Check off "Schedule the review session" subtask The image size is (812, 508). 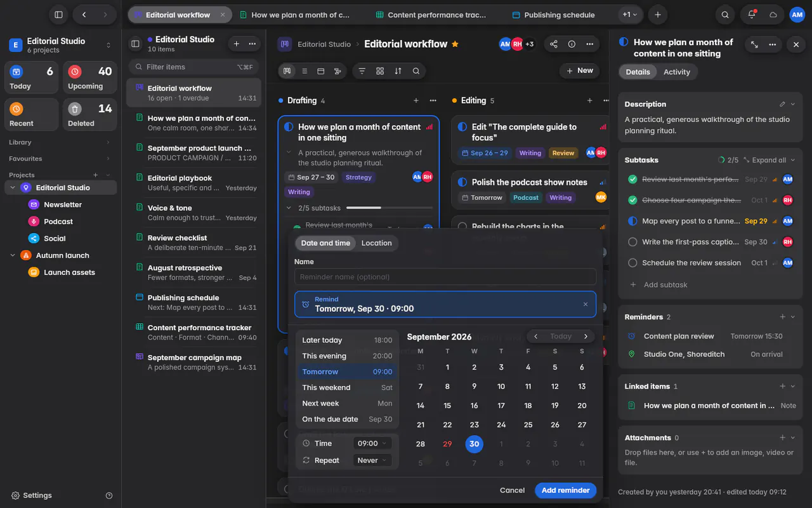click(x=632, y=263)
